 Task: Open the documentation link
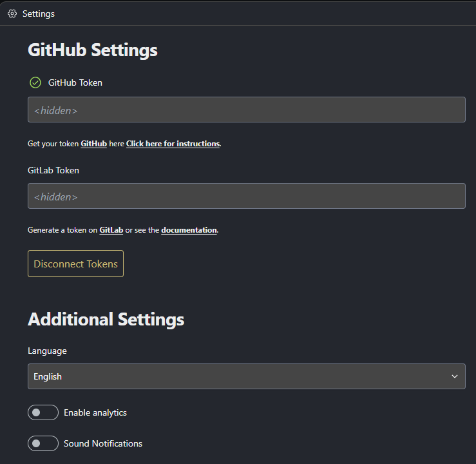(x=189, y=230)
